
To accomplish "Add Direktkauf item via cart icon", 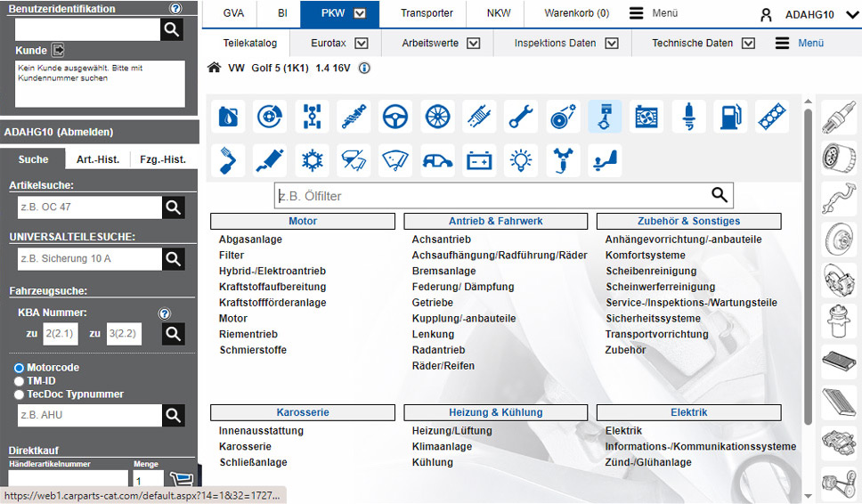I will click(181, 479).
